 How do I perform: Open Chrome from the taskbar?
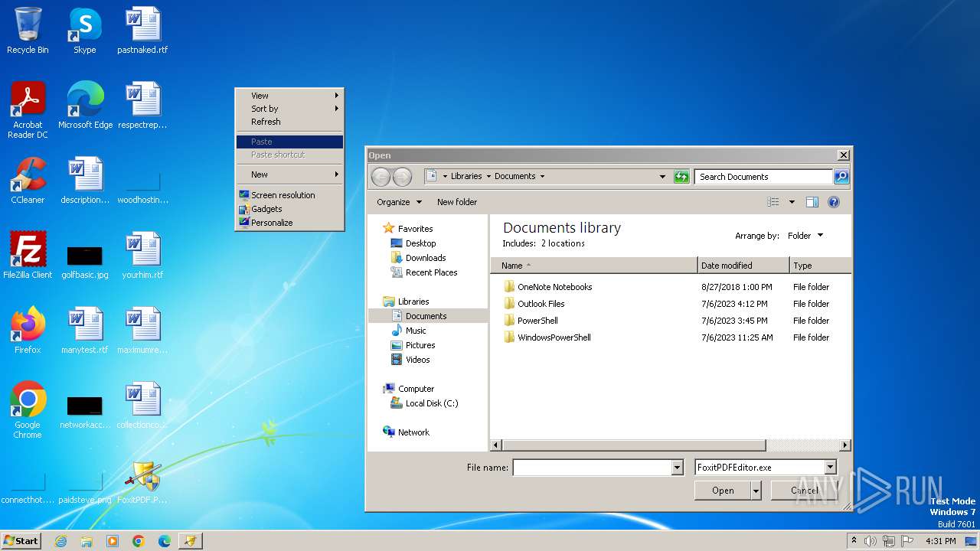pos(139,541)
